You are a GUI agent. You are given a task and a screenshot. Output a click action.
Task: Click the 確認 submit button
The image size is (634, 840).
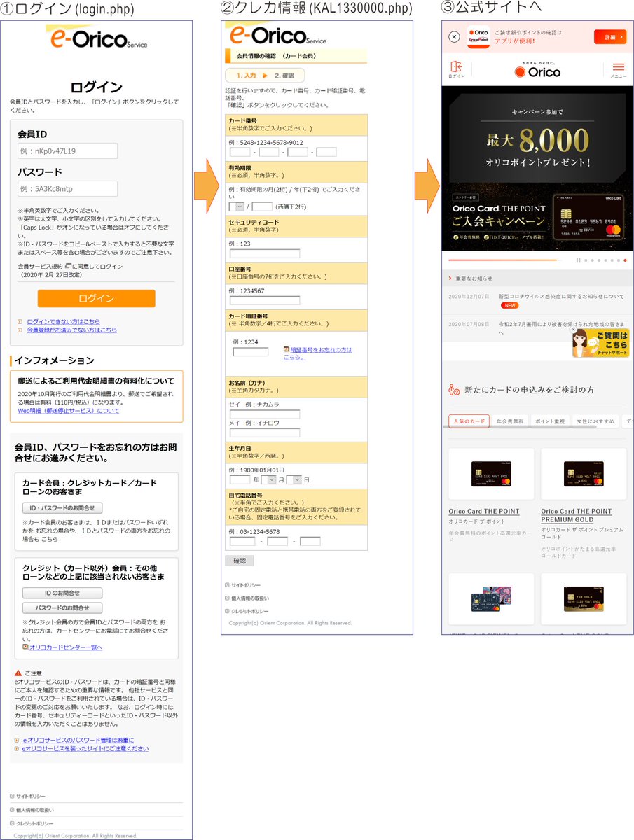(240, 561)
